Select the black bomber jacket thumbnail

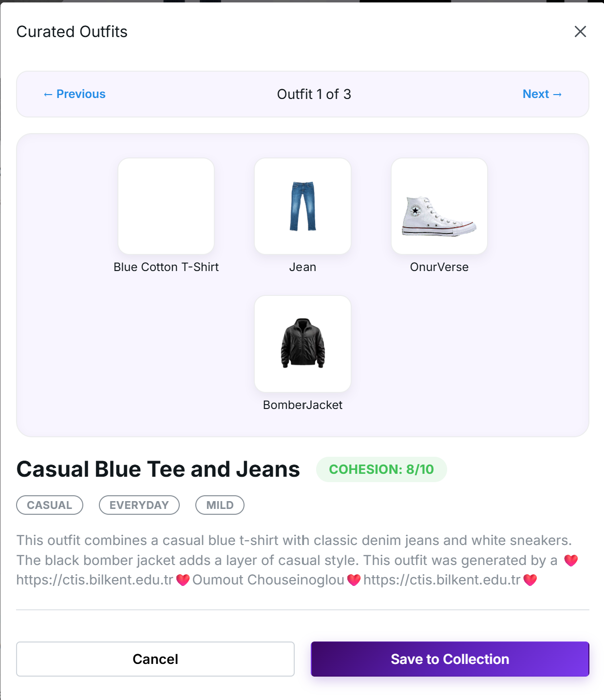302,344
